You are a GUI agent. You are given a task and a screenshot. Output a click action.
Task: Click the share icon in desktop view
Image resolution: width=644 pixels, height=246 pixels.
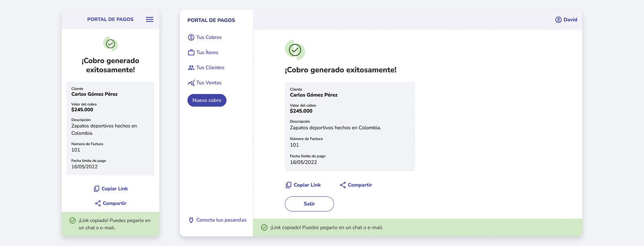click(343, 185)
